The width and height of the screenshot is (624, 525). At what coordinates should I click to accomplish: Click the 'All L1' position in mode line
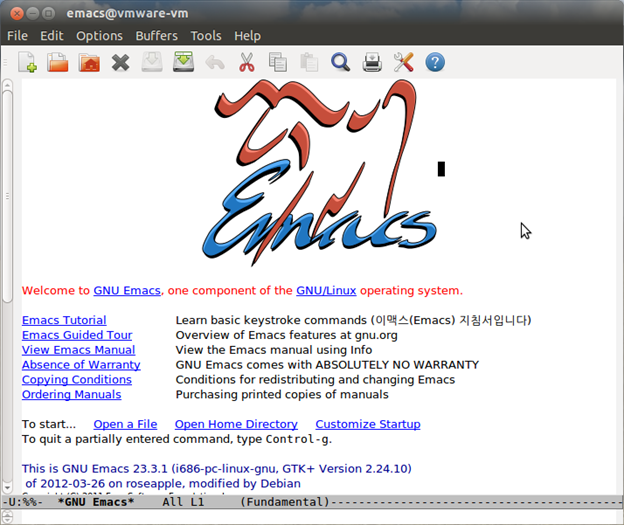coord(183,502)
